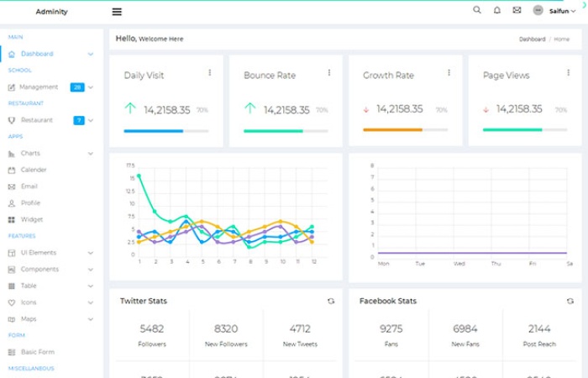Select Dashboard label in the sidebar
Viewport: 588px width, 378px height.
37,54
